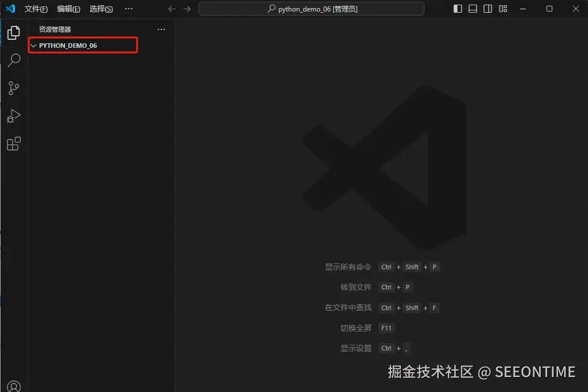Open the Explorer view icon

tap(13, 33)
